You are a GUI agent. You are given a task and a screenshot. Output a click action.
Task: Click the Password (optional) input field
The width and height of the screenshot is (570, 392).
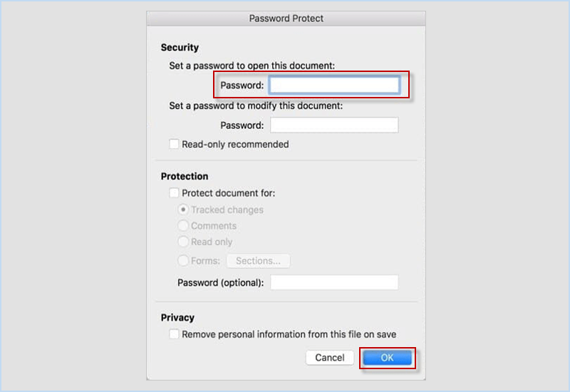coord(333,282)
